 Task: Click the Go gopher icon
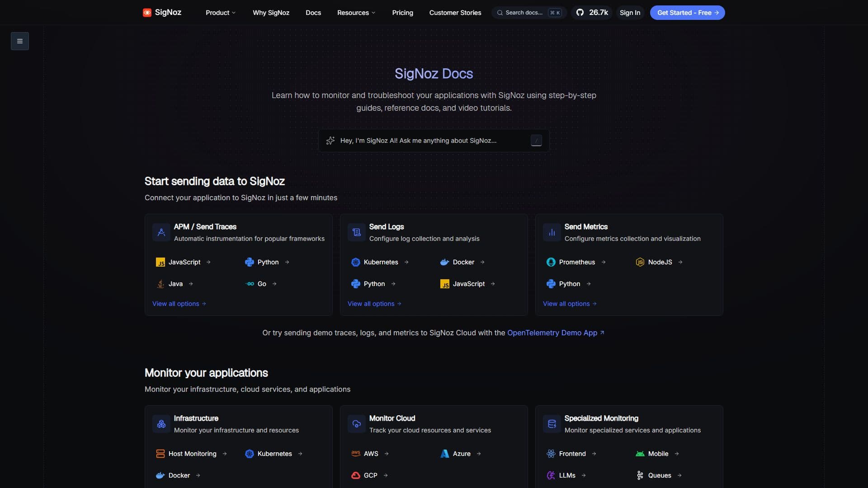click(250, 284)
